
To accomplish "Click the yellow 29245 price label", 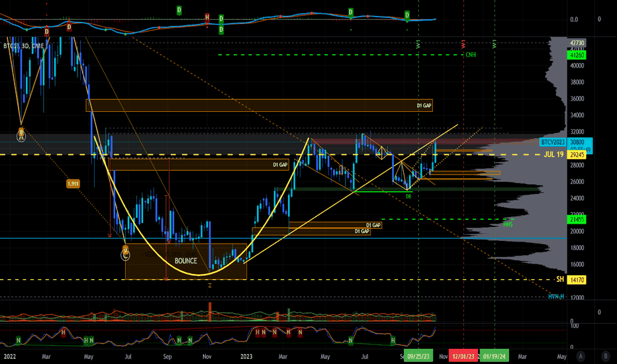I will (x=577, y=155).
